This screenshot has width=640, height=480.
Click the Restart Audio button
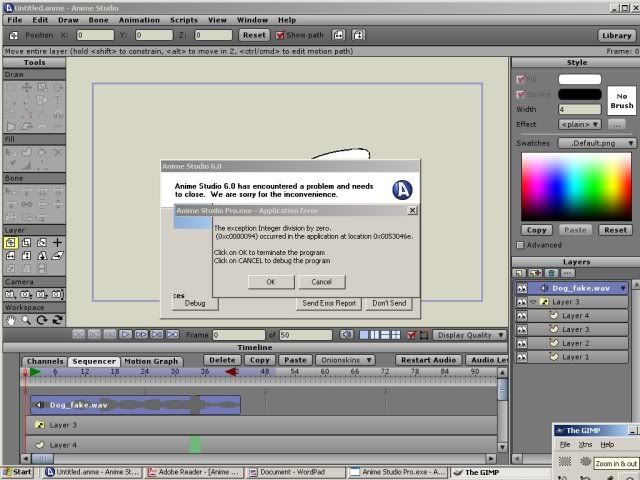point(428,360)
